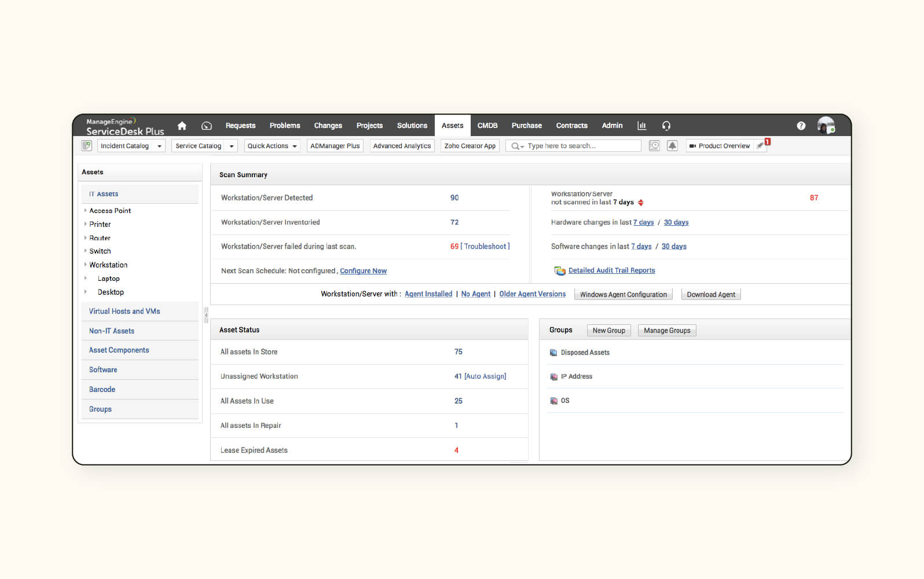Click the sidebar collapse handle
Viewport: 924px width, 579px height.
point(206,315)
